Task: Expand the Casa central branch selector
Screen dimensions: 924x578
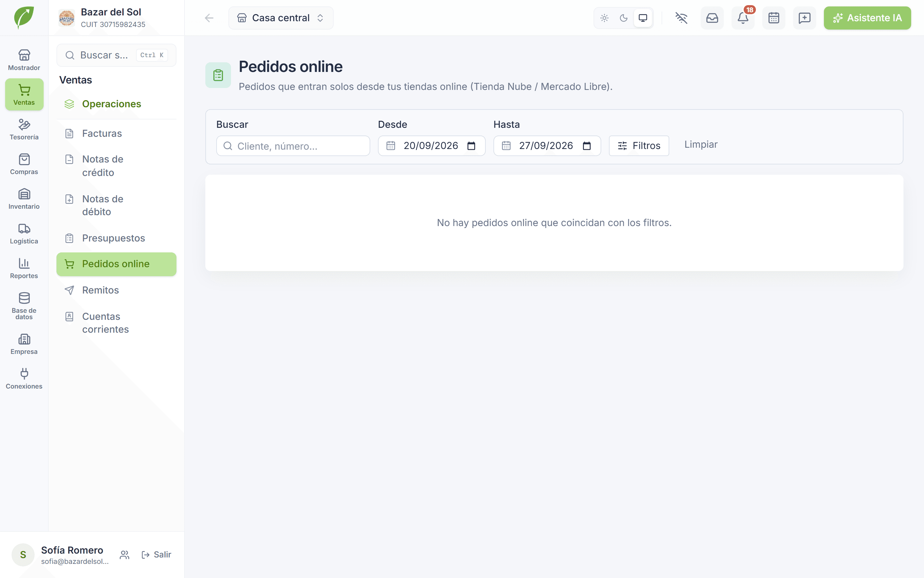Action: (281, 18)
